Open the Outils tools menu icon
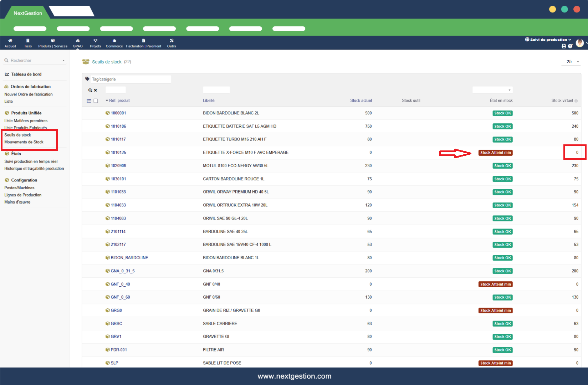Screen dimensions: 588x385 pos(172,41)
